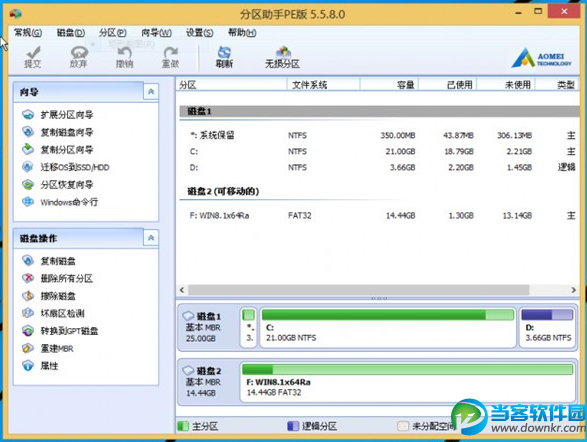Click the 刷新 (refresh) toolbar icon

coord(224,57)
